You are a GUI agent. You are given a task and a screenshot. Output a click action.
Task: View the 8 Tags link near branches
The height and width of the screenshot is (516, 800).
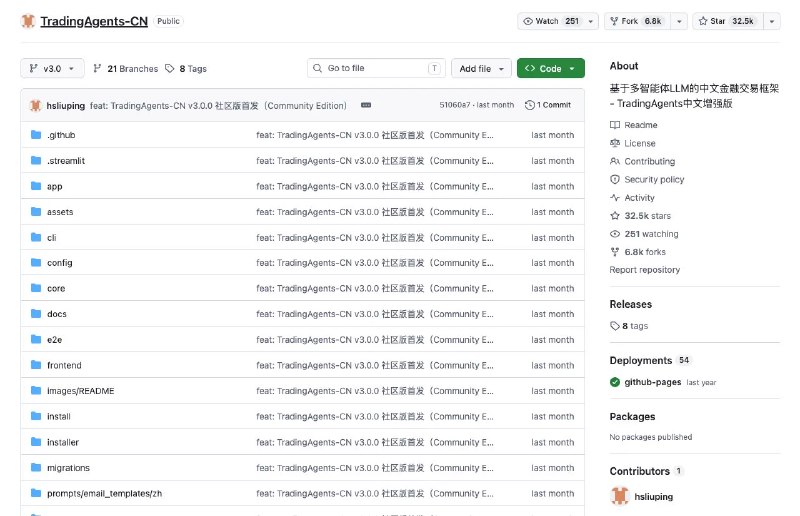pos(186,68)
